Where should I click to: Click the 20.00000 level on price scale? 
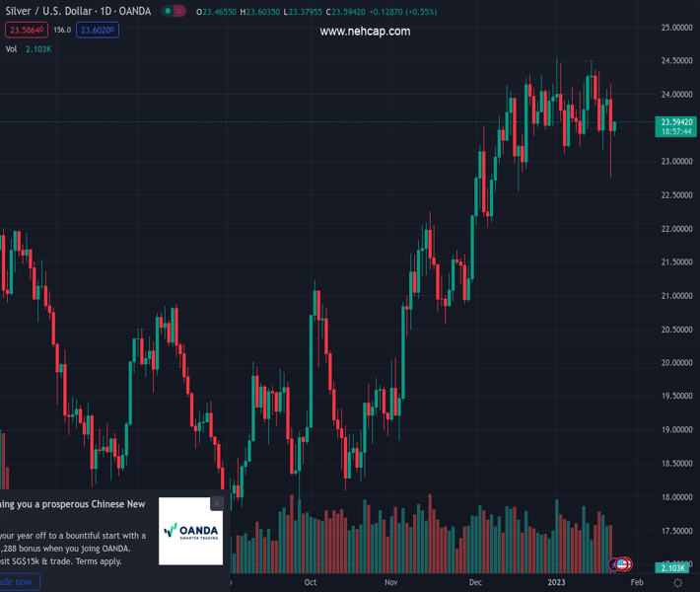[x=675, y=362]
